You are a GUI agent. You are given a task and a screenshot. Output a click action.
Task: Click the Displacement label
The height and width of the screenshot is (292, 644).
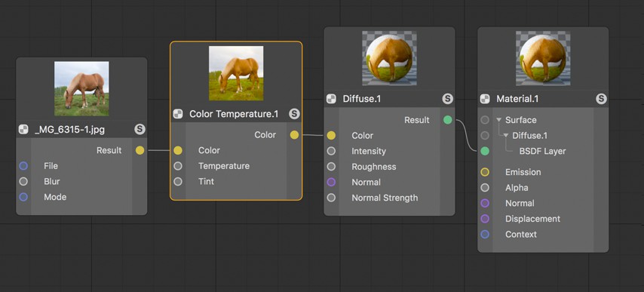[x=532, y=219]
